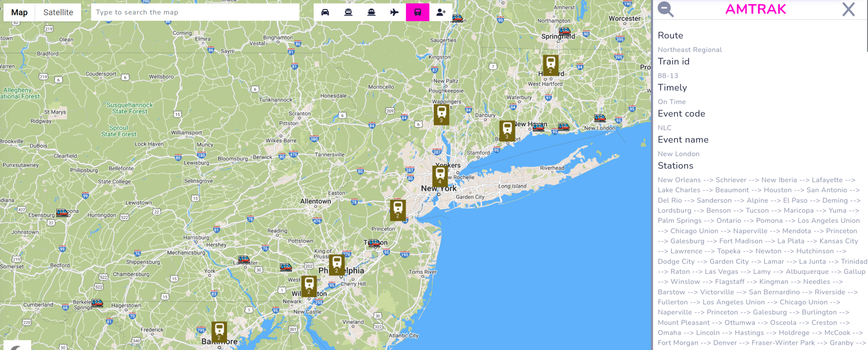
Task: Click the 'Scranton' label on the map
Action: (x=300, y=114)
